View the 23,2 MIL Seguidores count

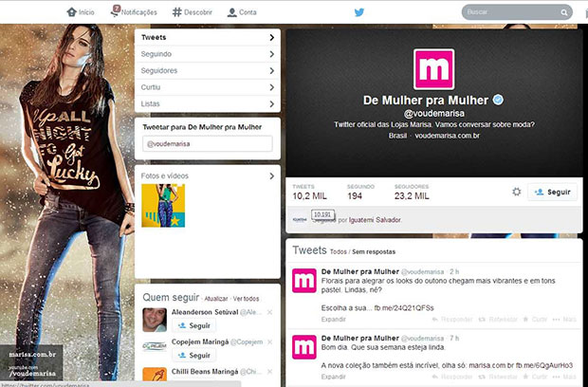point(412,193)
